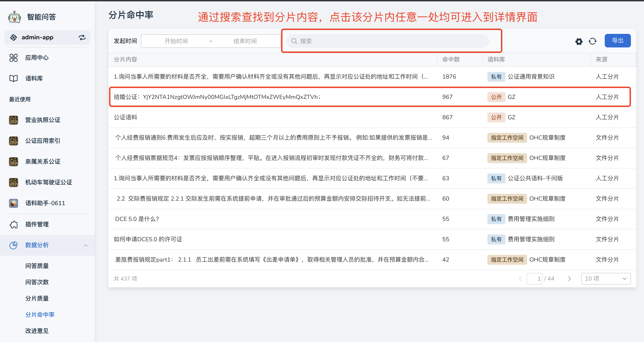Click the refresh icon near 导出
The height and width of the screenshot is (342, 644).
[x=592, y=41]
